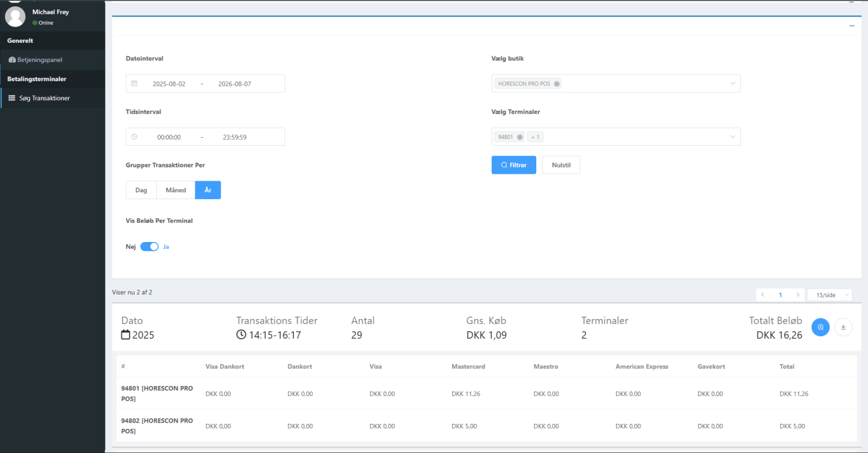Image resolution: width=868 pixels, height=453 pixels.
Task: Group transactions by År
Action: point(208,190)
